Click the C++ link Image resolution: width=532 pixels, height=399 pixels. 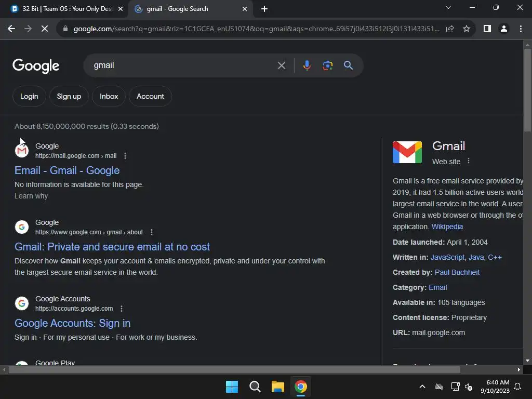[x=495, y=257]
